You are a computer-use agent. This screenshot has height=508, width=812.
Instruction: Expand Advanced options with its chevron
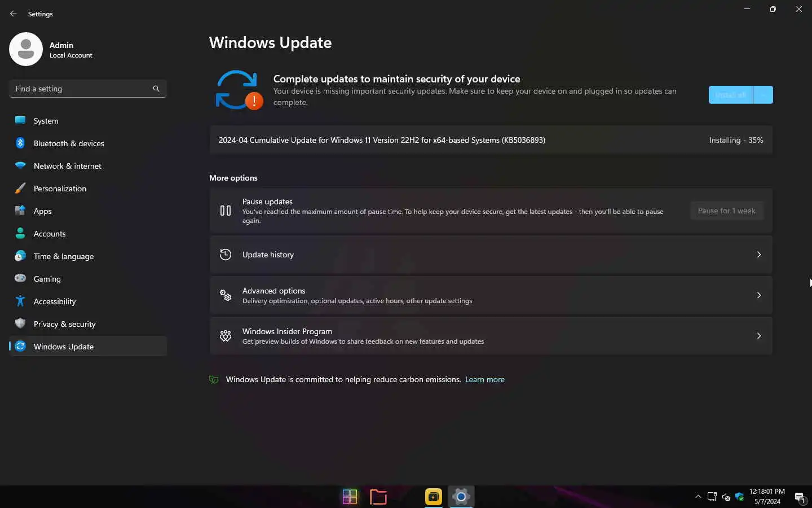tap(758, 295)
